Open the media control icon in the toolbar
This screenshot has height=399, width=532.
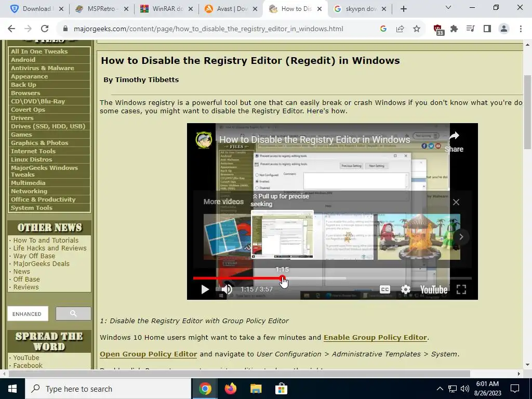click(x=471, y=29)
